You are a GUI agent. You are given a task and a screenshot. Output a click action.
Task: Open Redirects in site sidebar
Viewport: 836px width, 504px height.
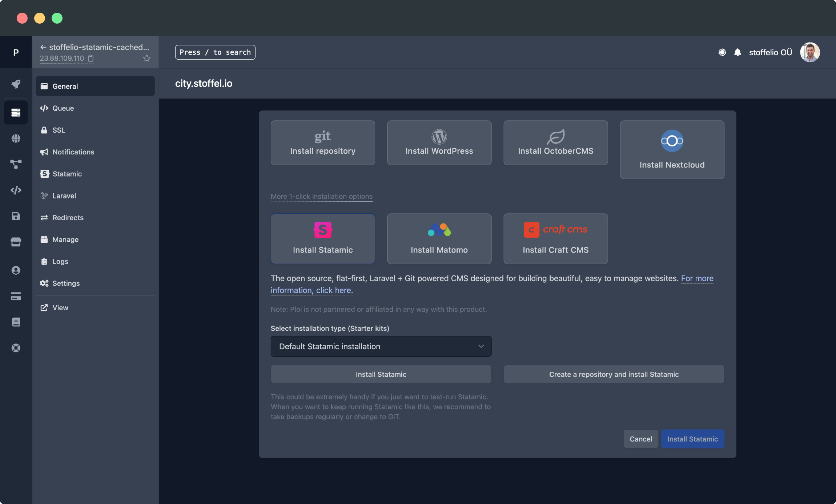pyautogui.click(x=95, y=218)
